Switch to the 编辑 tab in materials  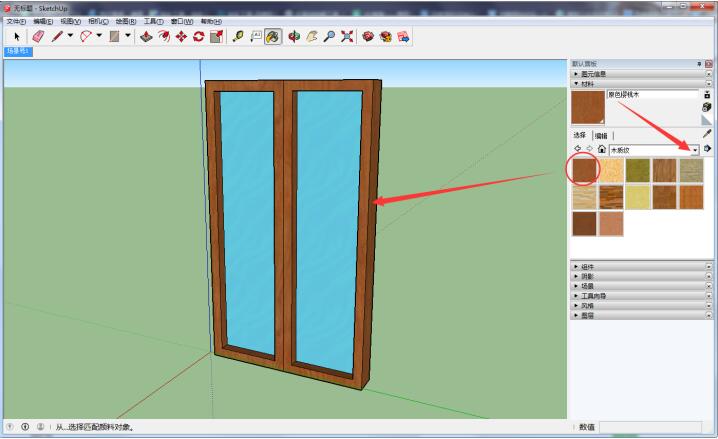coord(600,135)
